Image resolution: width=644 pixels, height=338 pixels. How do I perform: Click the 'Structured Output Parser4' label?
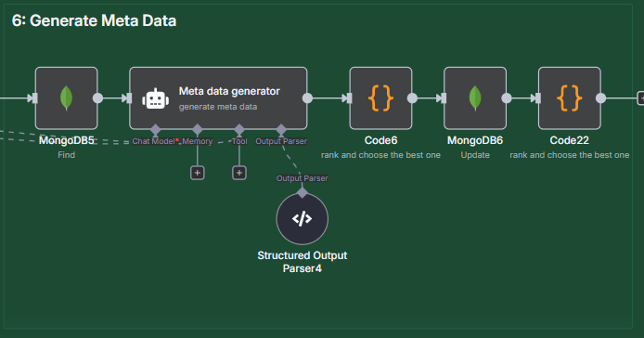303,262
